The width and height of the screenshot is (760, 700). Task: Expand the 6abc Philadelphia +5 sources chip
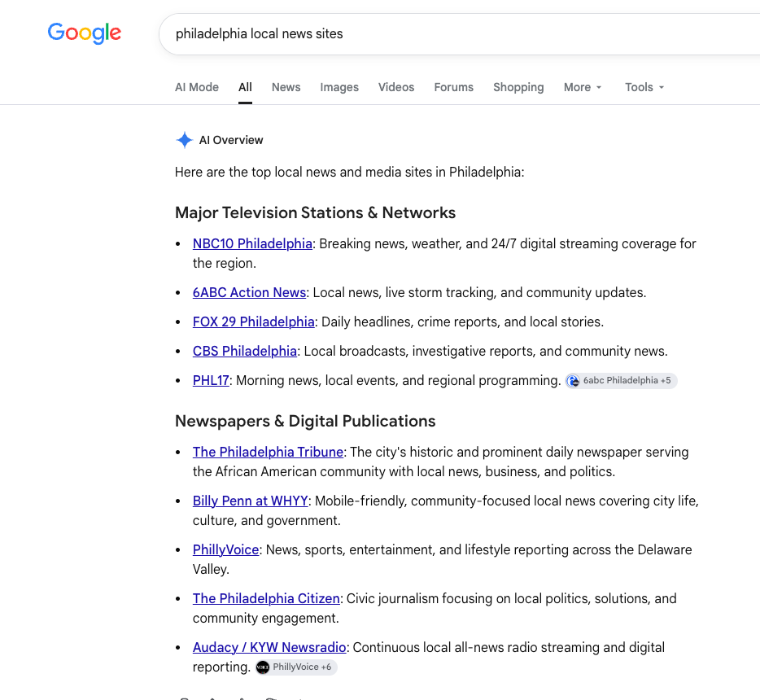[x=622, y=381]
